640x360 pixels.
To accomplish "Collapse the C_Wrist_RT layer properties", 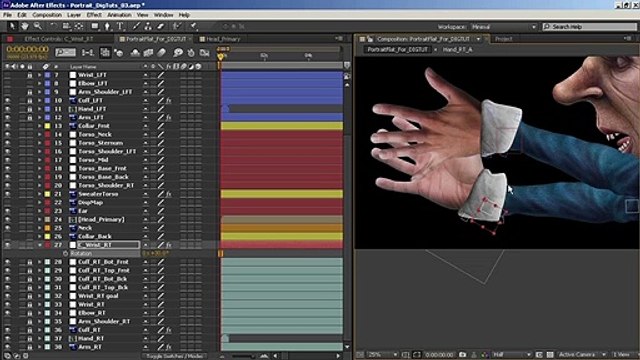I will coord(40,245).
